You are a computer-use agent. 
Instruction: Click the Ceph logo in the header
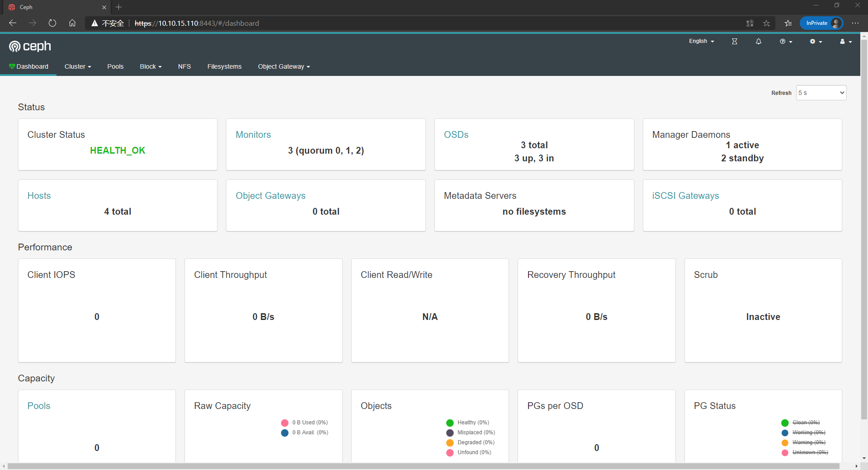point(30,46)
